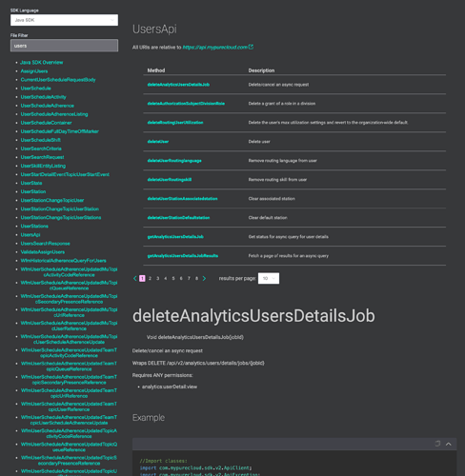Open deleteUserRoutingskill method link
This screenshot has height=476, width=465.
point(170,180)
